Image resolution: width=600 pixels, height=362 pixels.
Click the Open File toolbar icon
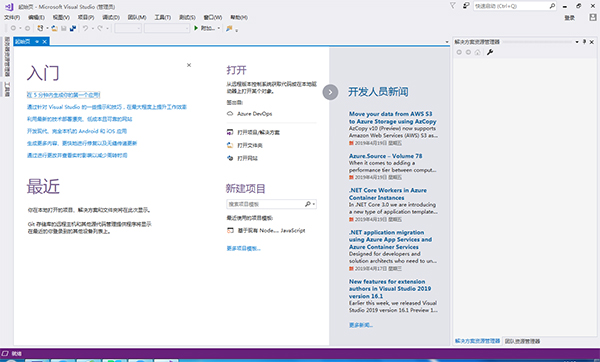(54, 28)
